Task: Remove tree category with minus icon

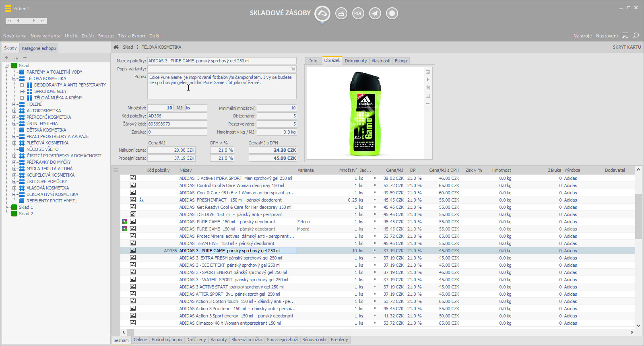Action: (x=25, y=58)
